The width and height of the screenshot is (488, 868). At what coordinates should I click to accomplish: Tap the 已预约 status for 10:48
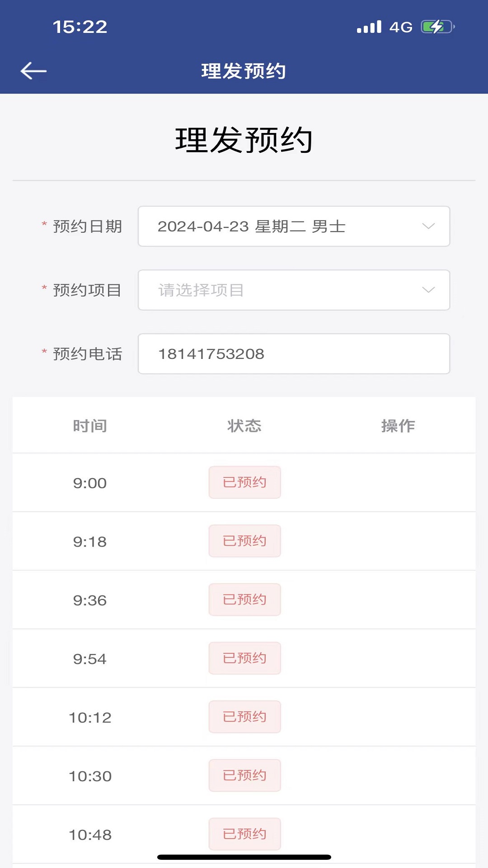pos(244,834)
